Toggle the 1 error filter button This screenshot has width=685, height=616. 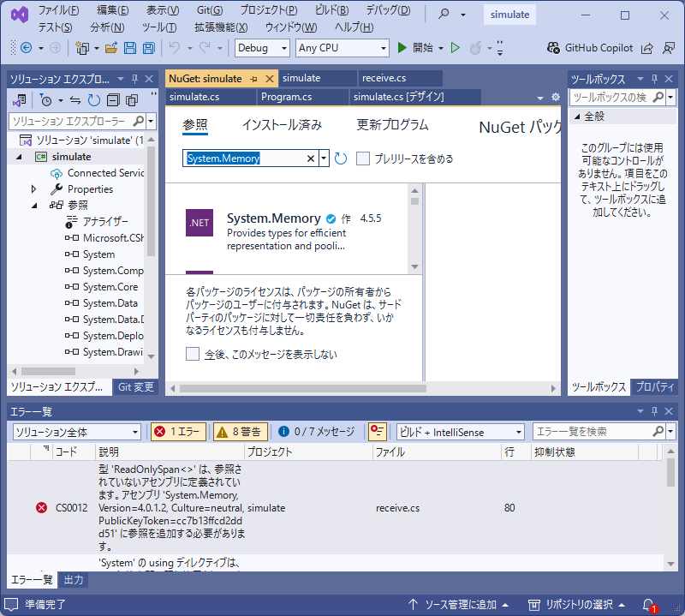178,432
